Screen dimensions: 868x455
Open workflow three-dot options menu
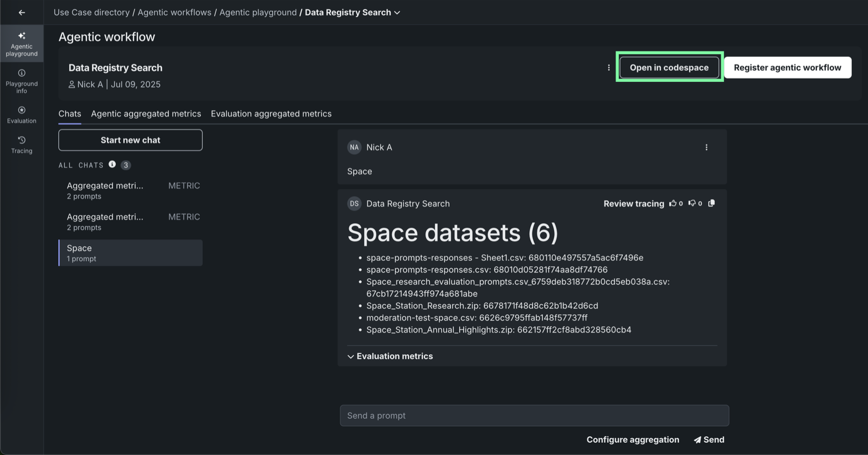click(x=609, y=67)
